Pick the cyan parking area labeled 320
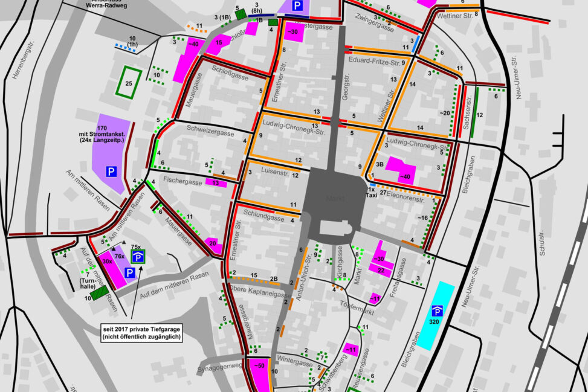Viewport: 588px width, 392px height. point(438,316)
